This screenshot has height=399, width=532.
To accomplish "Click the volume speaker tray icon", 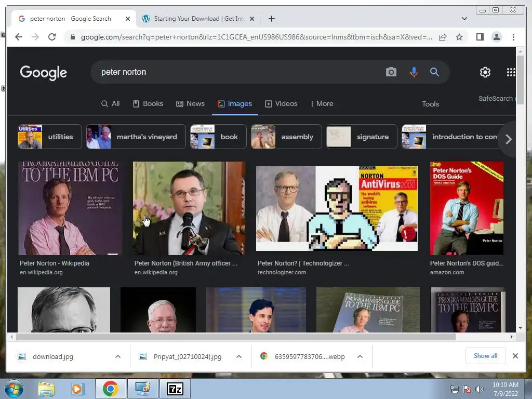I will [x=479, y=389].
